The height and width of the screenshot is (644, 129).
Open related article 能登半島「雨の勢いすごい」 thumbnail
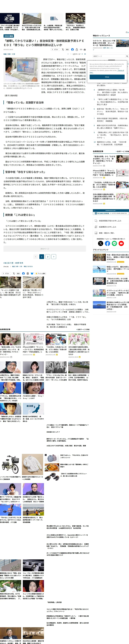click(x=33, y=282)
